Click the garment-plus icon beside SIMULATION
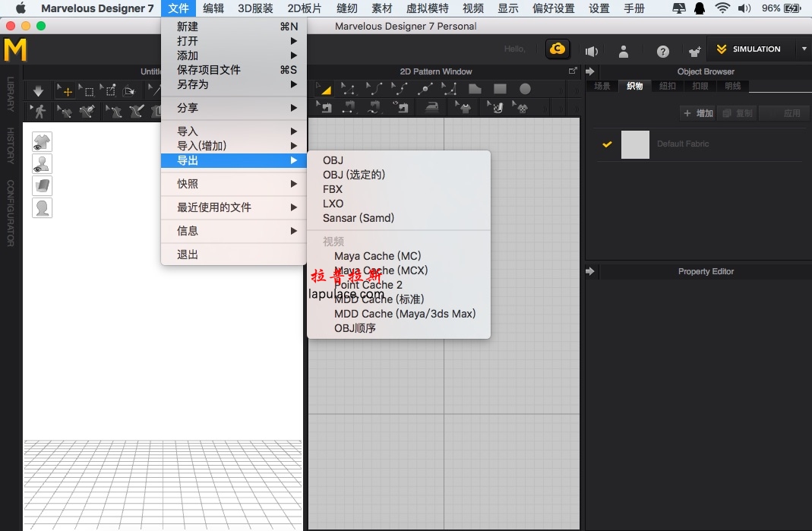812x531 pixels. pos(694,51)
